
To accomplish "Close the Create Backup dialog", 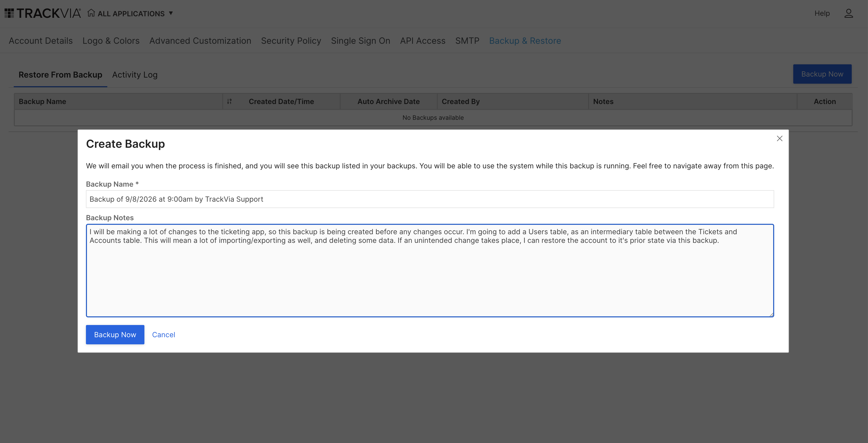I will pos(779,139).
